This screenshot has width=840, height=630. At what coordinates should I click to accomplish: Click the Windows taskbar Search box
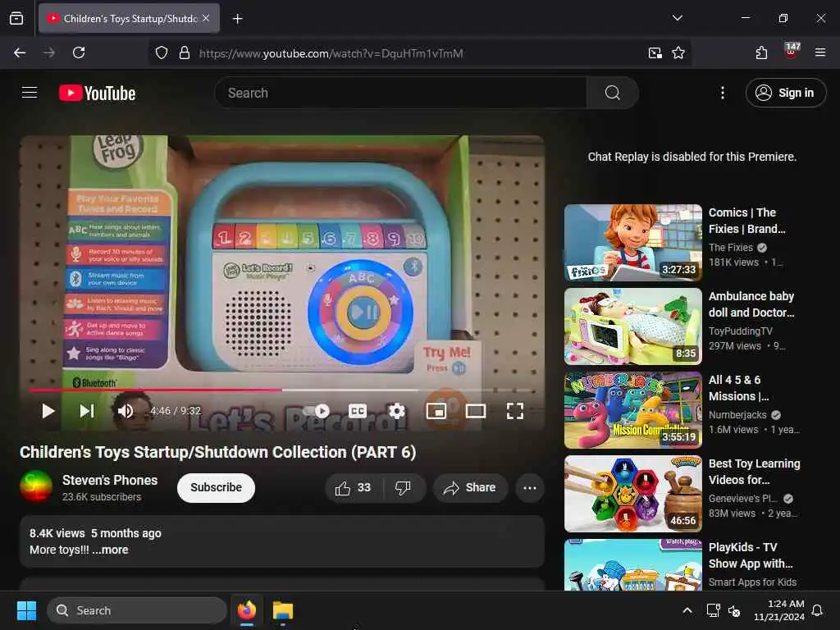point(137,610)
